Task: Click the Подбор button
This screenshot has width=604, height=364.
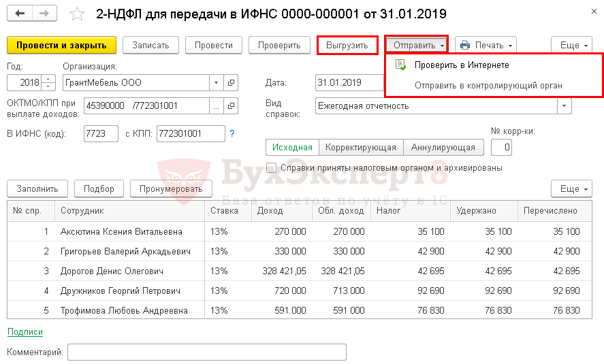Action: click(x=99, y=189)
